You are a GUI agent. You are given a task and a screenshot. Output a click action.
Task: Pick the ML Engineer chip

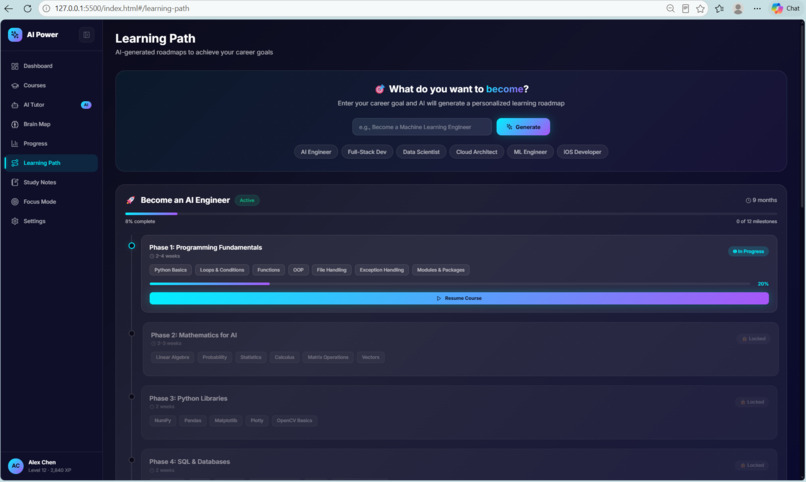click(530, 152)
